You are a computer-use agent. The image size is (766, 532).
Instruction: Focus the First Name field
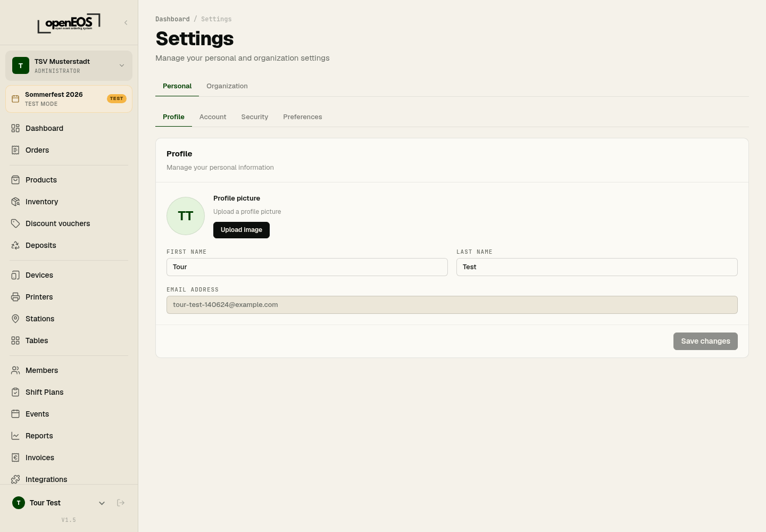[307, 267]
